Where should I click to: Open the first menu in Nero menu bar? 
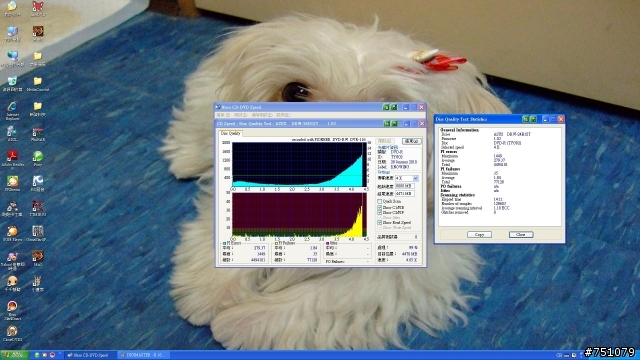click(x=223, y=115)
